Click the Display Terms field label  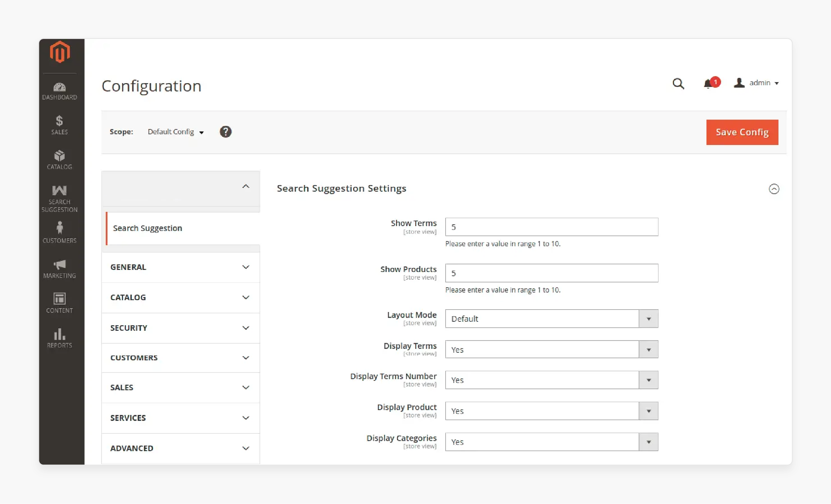(x=410, y=346)
